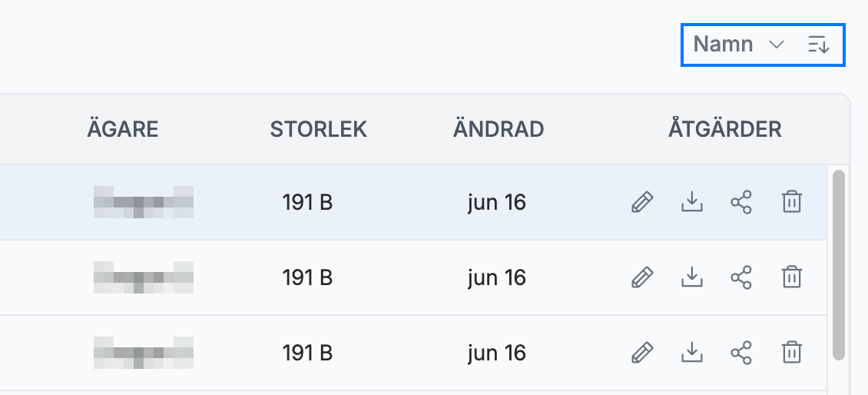Click the ÄGARE column header

pyautogui.click(x=123, y=129)
